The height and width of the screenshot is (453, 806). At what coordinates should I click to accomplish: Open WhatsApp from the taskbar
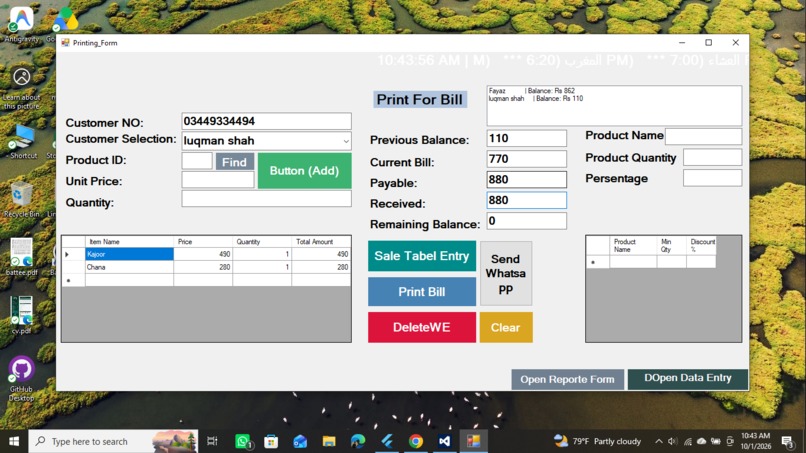[x=243, y=441]
